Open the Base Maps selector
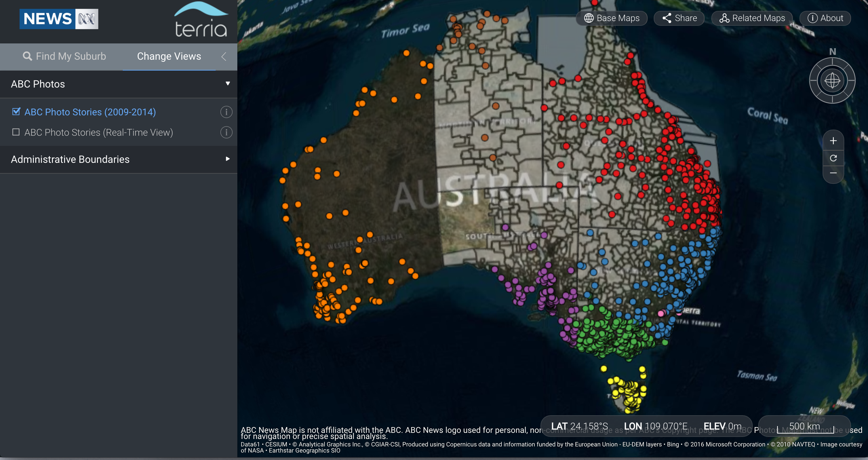This screenshot has height=460, width=868. point(612,18)
